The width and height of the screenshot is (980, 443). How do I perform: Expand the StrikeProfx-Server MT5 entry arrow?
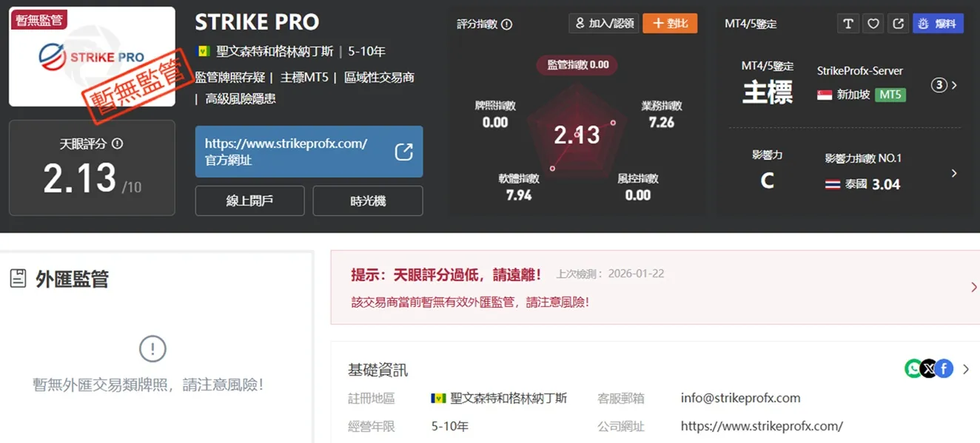click(x=954, y=85)
